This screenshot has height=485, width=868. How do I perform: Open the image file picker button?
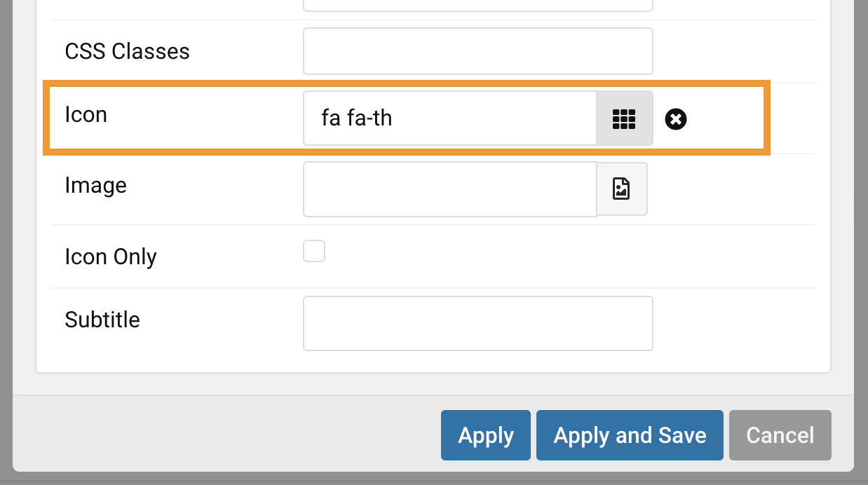click(622, 189)
